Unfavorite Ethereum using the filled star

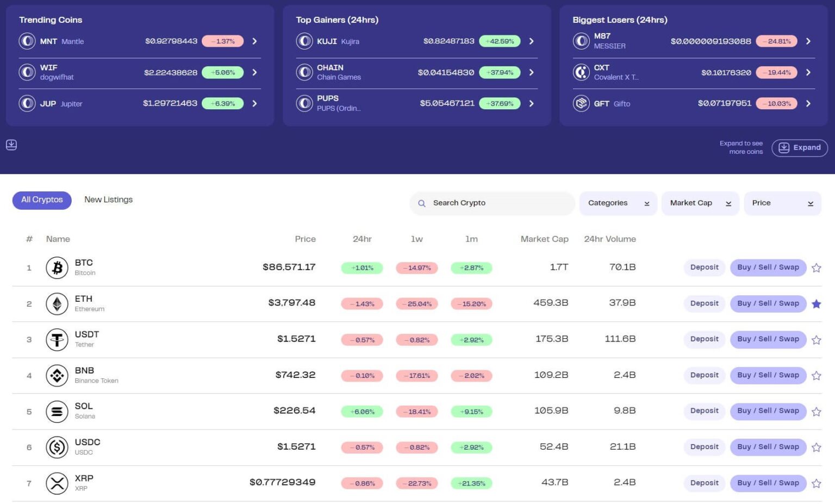tap(816, 304)
